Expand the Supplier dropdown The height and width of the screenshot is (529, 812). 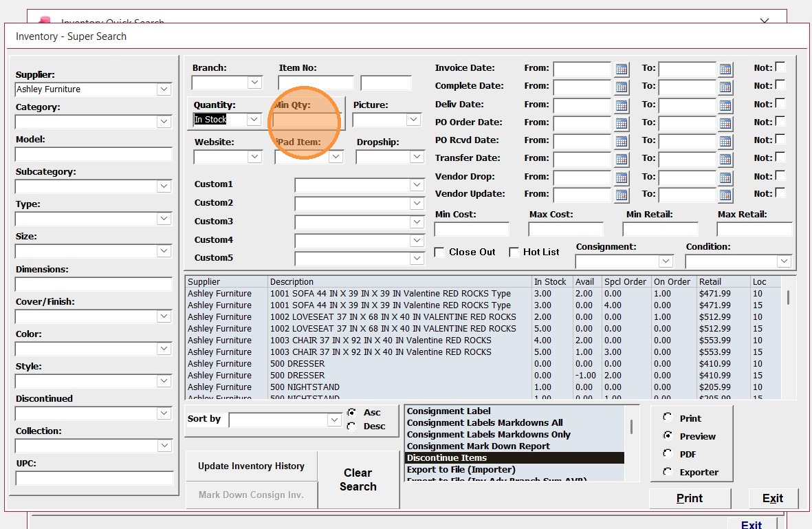tap(164, 89)
